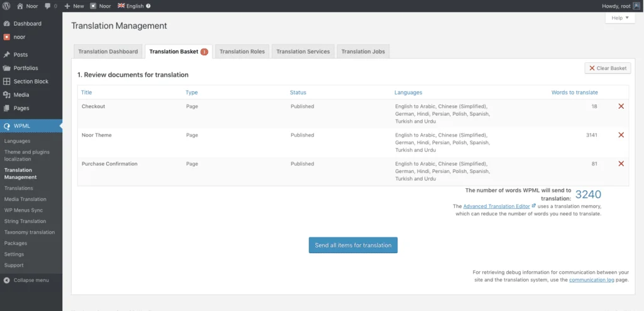Sort by Languages column header
This screenshot has width=644, height=311.
pos(408,93)
